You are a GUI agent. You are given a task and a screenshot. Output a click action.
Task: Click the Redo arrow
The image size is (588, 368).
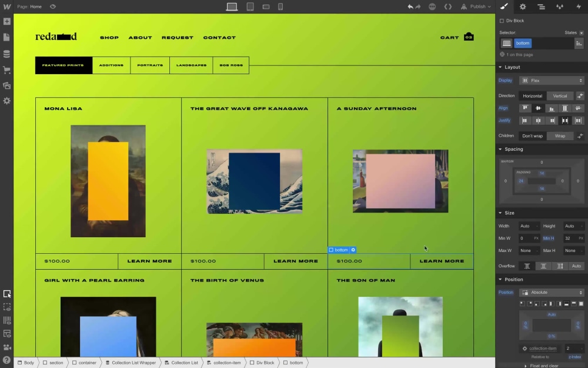pyautogui.click(x=417, y=6)
